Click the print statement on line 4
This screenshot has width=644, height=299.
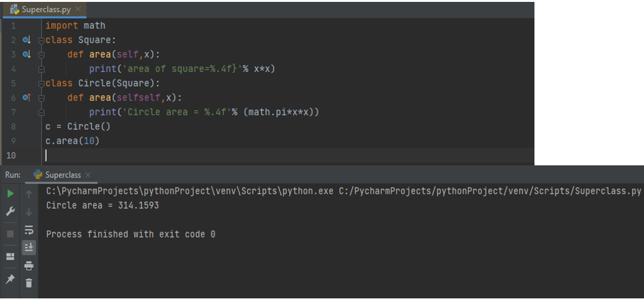pos(182,69)
